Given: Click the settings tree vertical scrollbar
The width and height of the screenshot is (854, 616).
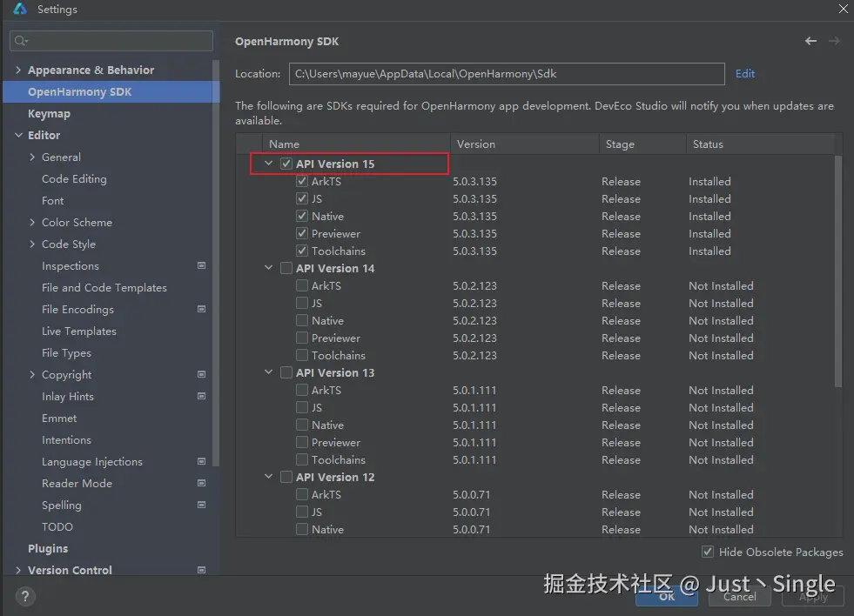Looking at the screenshot, I should point(216,263).
